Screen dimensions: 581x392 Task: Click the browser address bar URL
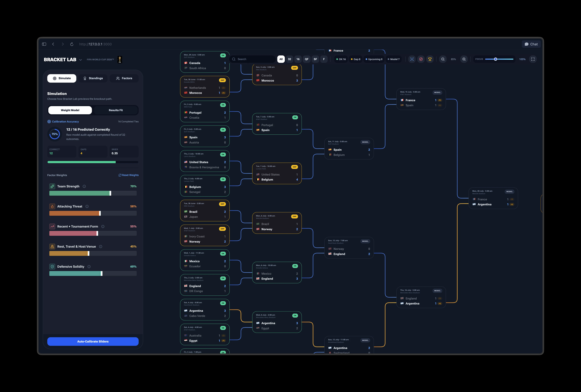pos(95,44)
